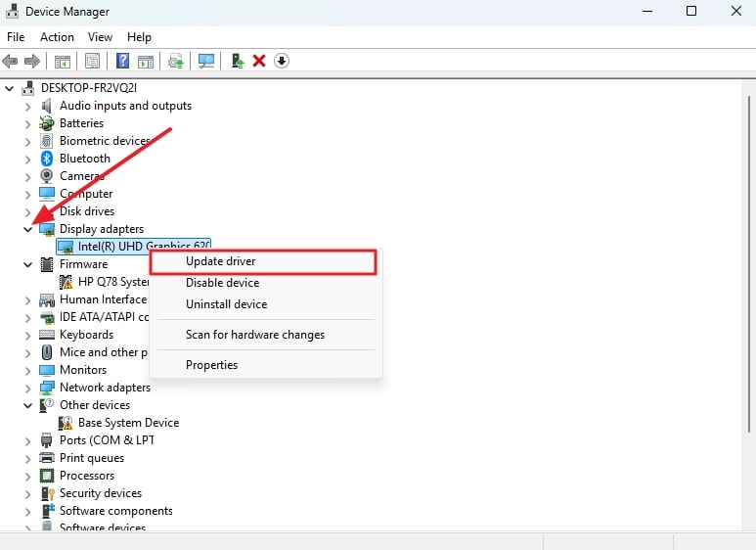The width and height of the screenshot is (756, 550).
Task: Collapse the Display adapters category
Action: click(x=28, y=229)
